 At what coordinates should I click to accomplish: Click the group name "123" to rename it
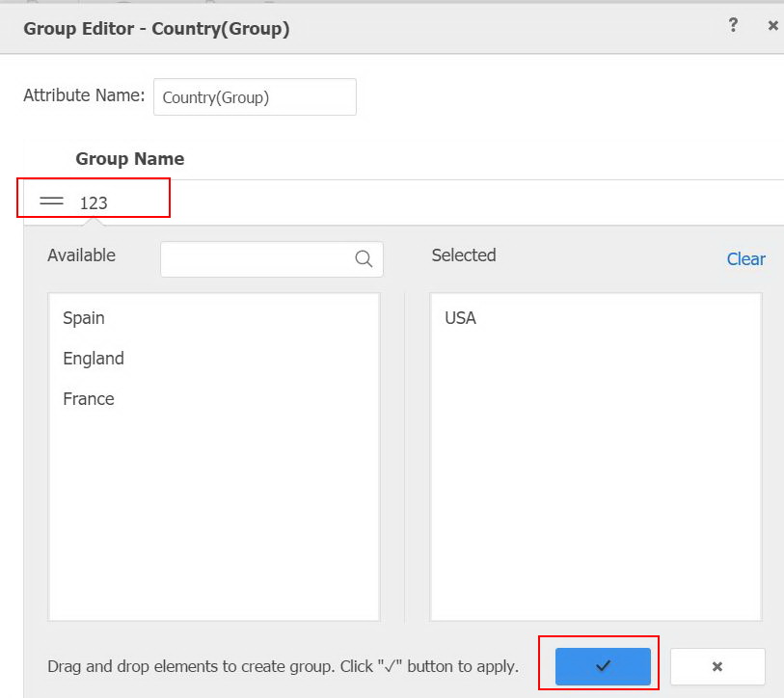96,201
